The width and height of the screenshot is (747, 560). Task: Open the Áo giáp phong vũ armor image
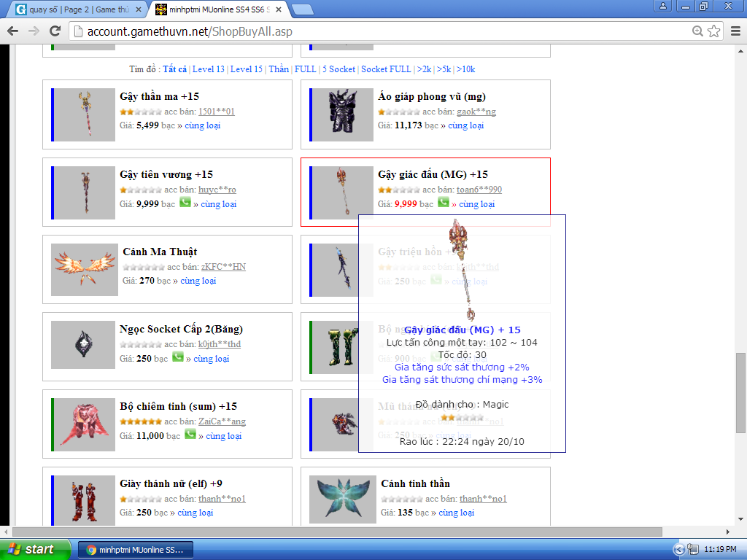pos(341,114)
